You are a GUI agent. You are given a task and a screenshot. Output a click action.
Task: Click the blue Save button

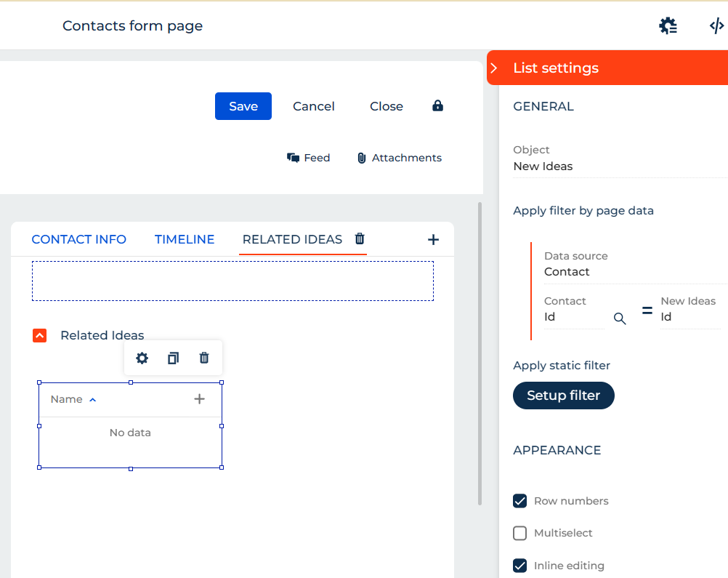(x=243, y=106)
